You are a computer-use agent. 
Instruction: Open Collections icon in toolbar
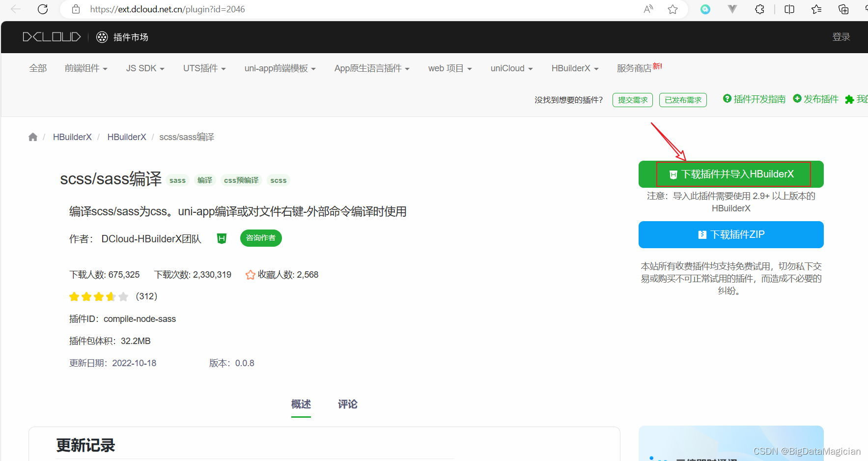(x=843, y=9)
